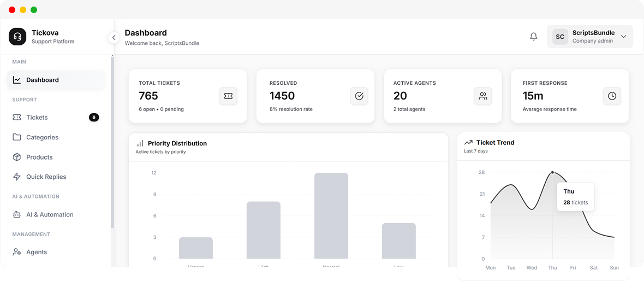Open the Agents management page
The height and width of the screenshot is (281, 644).
pos(37,252)
